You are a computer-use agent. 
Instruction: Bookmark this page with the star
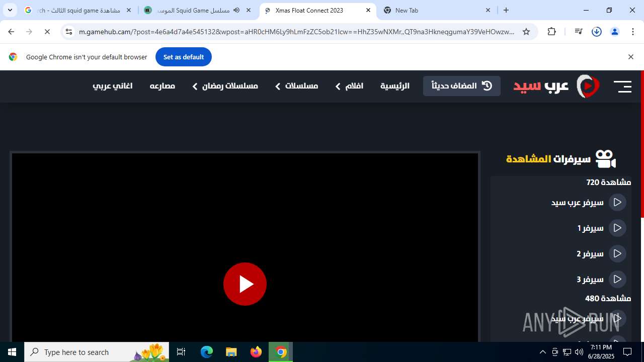pyautogui.click(x=526, y=32)
